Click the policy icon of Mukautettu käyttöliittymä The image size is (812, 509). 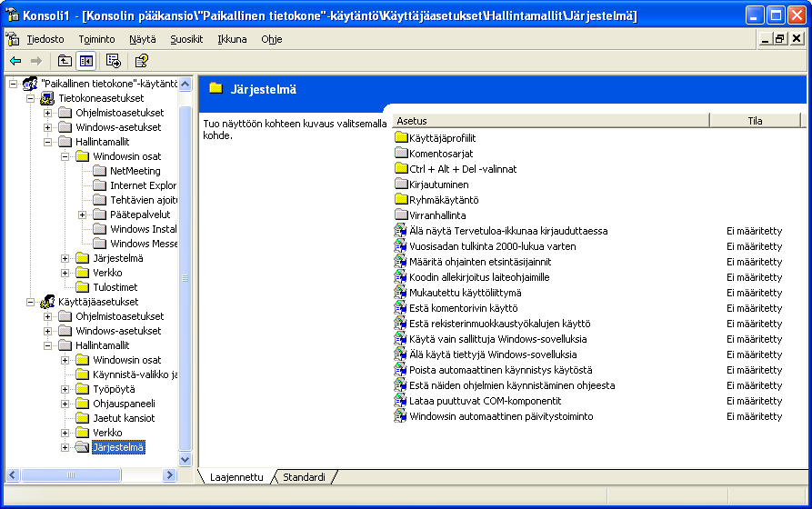point(400,293)
